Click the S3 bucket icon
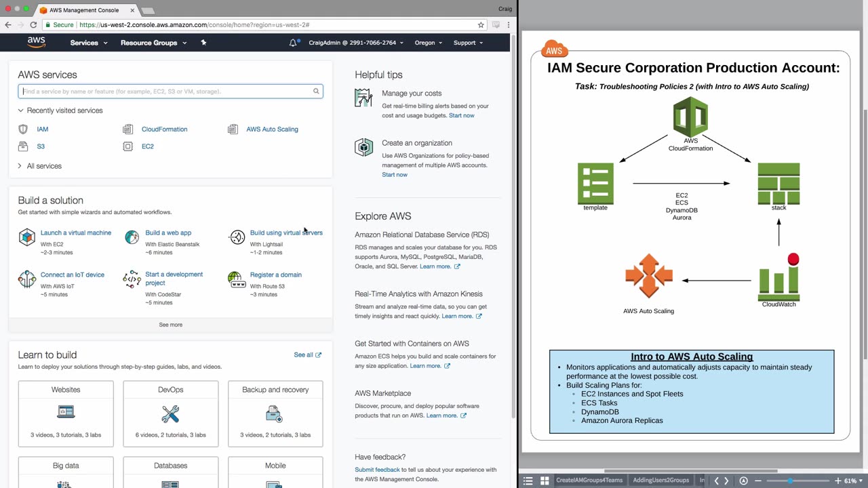This screenshot has height=488, width=868. tap(23, 146)
